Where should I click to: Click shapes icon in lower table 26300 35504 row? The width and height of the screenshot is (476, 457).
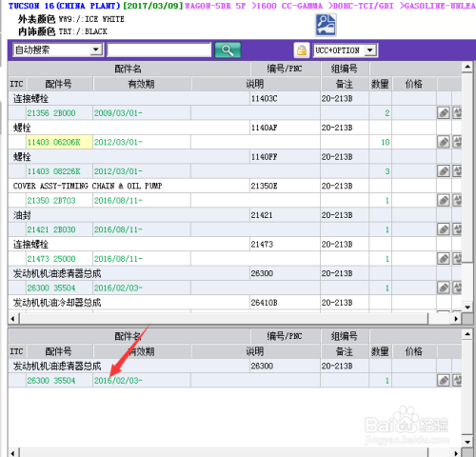click(457, 380)
